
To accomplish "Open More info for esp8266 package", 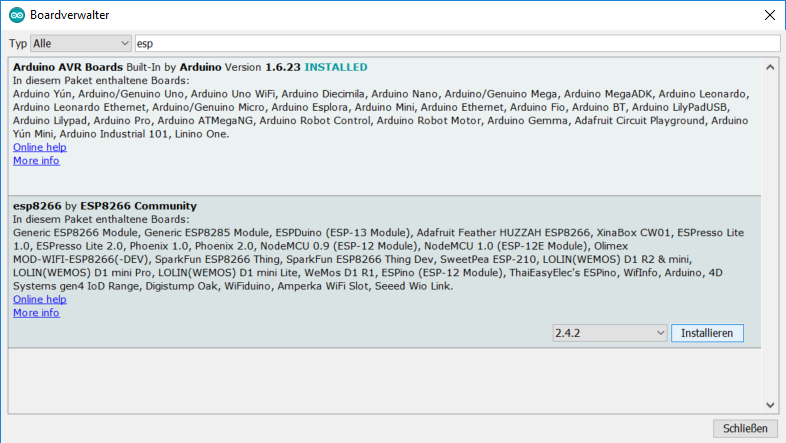I will tap(36, 313).
